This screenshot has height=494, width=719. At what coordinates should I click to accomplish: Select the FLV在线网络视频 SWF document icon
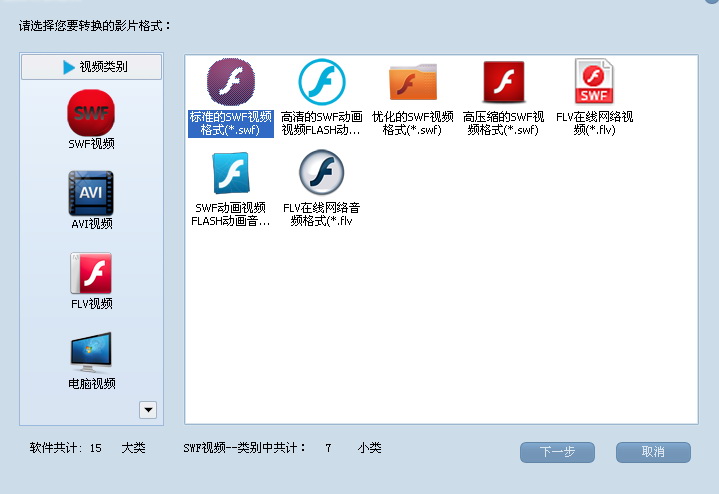coord(594,81)
